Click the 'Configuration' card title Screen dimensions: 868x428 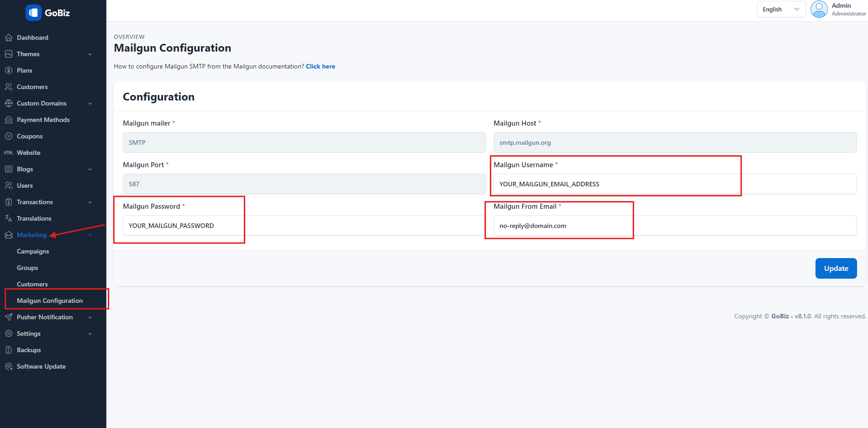point(158,97)
